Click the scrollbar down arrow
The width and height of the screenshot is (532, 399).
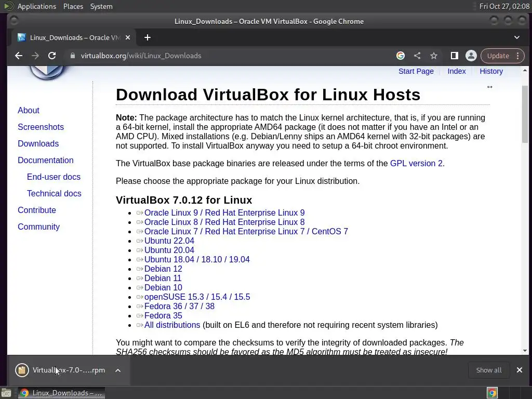[x=525, y=351]
